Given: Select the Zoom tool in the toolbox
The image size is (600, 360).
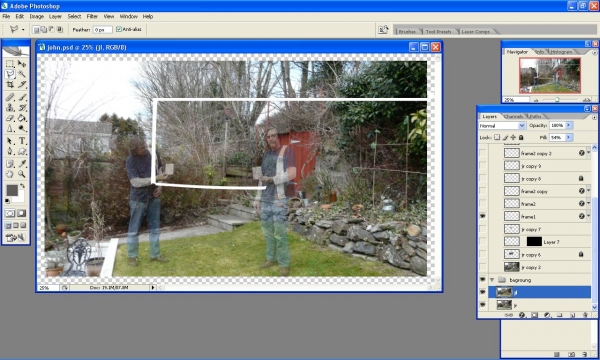Looking at the screenshot, I should click(22, 174).
